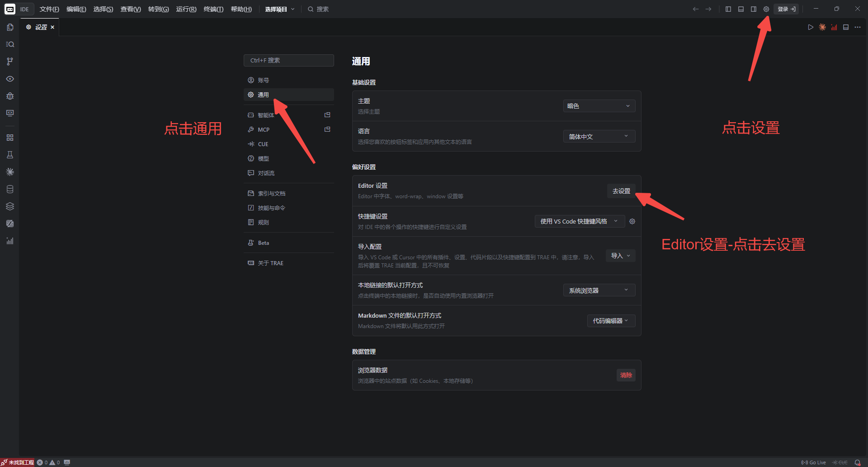Click the starburst icon in activity bar

10,172
